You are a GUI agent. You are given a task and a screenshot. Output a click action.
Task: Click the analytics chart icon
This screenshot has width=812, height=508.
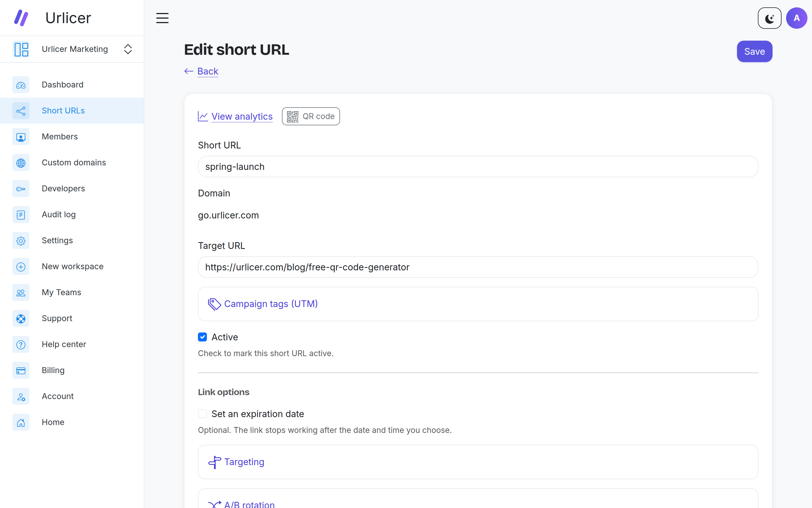coord(203,116)
